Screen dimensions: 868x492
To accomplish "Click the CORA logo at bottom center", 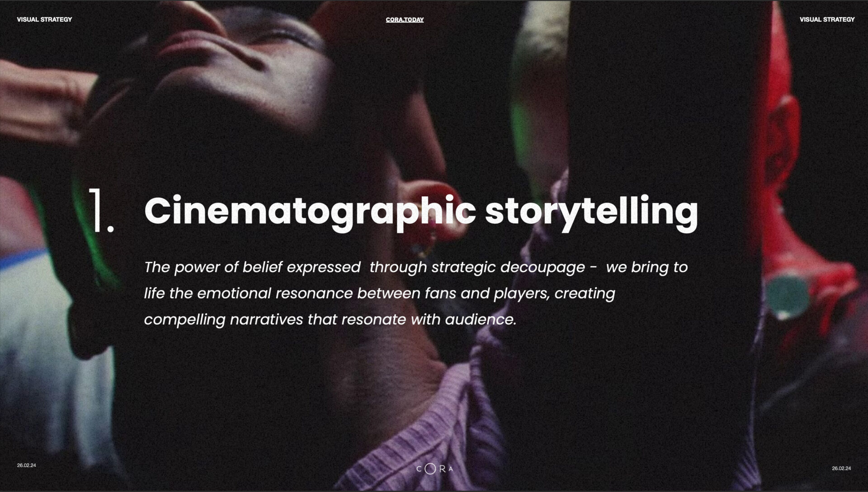I will pyautogui.click(x=434, y=469).
